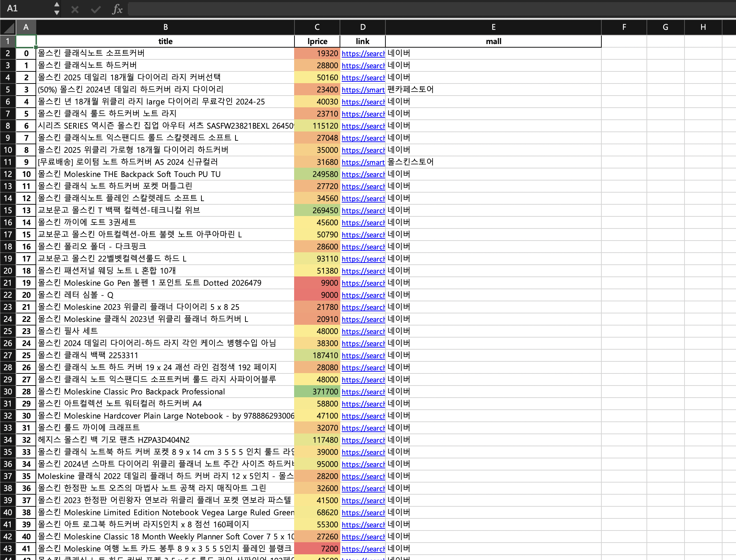The height and width of the screenshot is (560, 736).
Task: Click title '몰스킨 클래식노트 소프트커버'
Action: tap(91, 53)
